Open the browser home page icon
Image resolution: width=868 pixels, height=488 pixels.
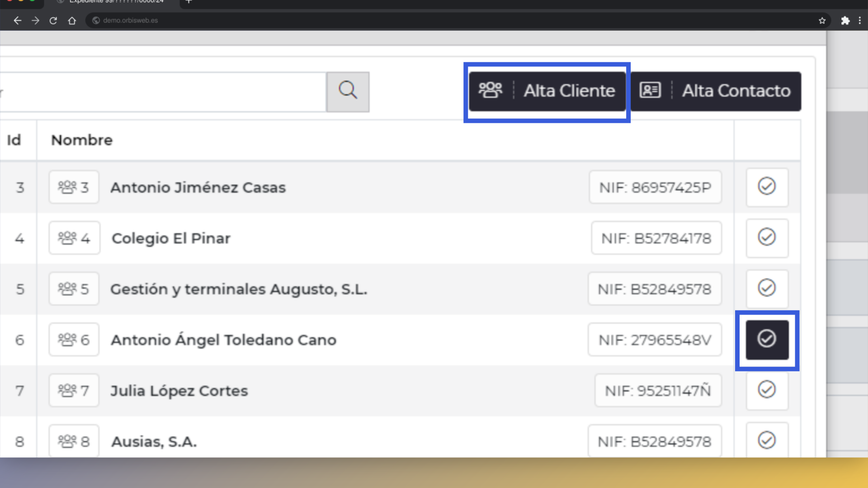pos(72,20)
